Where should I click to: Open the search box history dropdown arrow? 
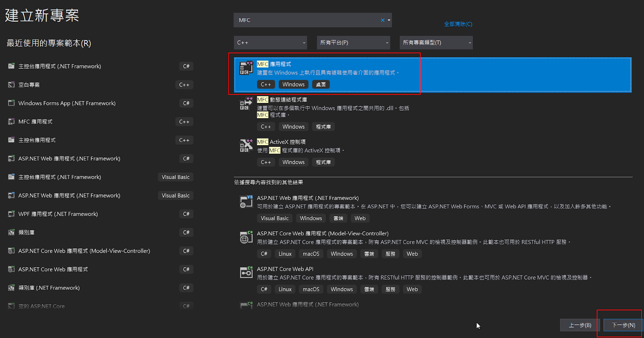389,20
